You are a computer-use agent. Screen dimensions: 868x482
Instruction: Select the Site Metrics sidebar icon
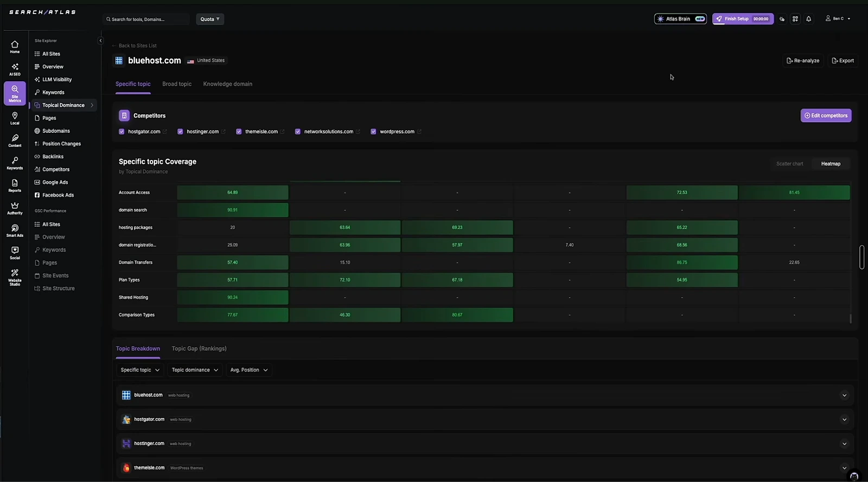tap(15, 93)
